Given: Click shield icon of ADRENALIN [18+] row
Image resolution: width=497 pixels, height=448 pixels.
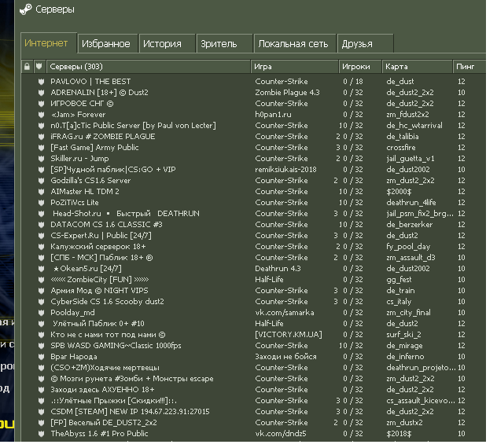Looking at the screenshot, I should pos(41,93).
